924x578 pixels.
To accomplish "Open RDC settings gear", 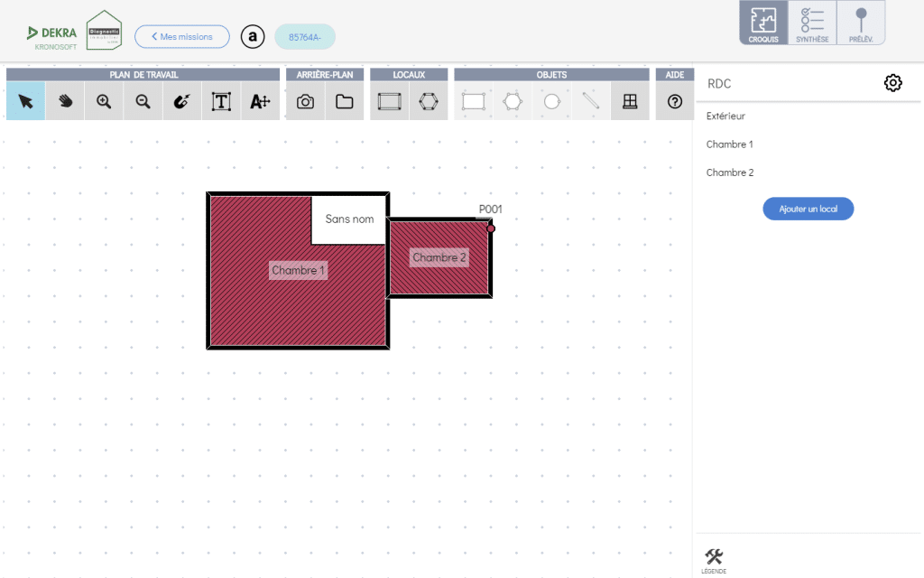I will click(892, 83).
